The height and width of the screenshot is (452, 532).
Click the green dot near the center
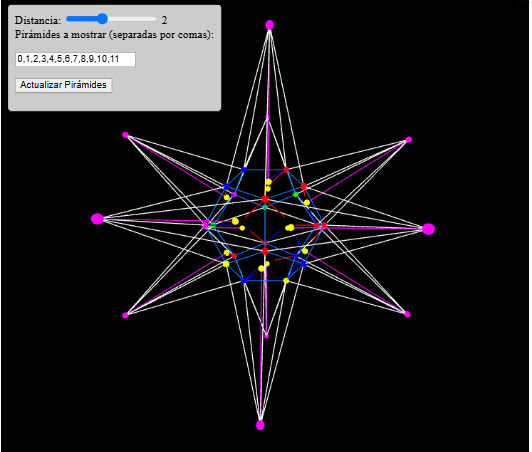265,207
